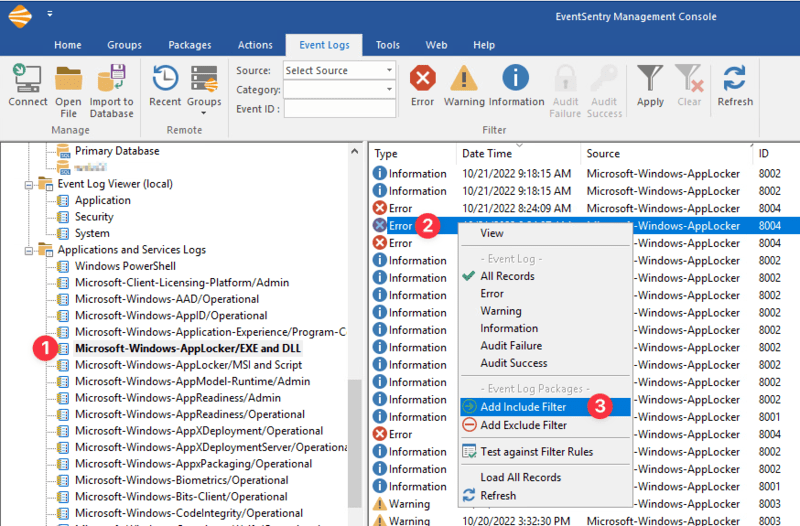The image size is (800, 526).
Task: Switch to the Home ribbon tab
Action: 68,45
